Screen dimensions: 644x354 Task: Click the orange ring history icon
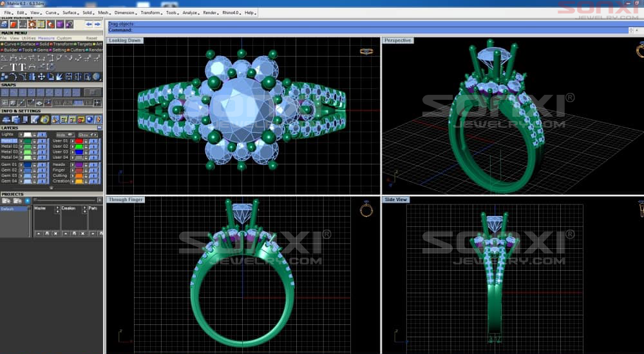(x=32, y=25)
